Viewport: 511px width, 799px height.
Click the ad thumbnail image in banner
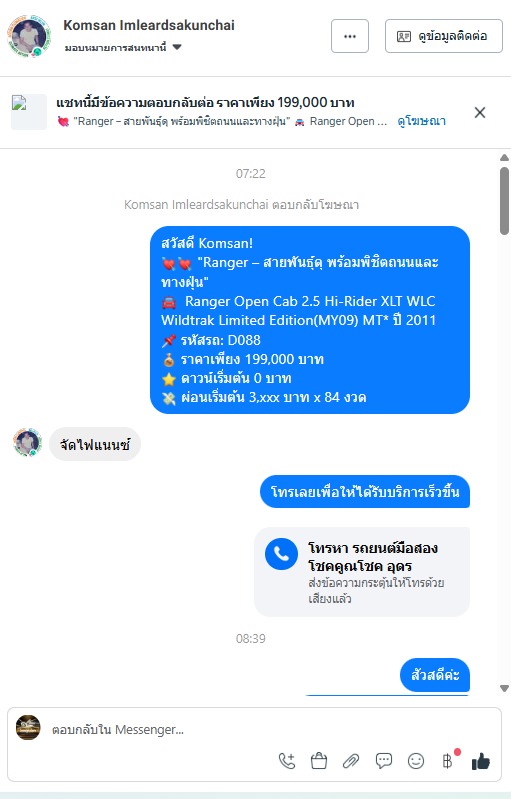[29, 112]
